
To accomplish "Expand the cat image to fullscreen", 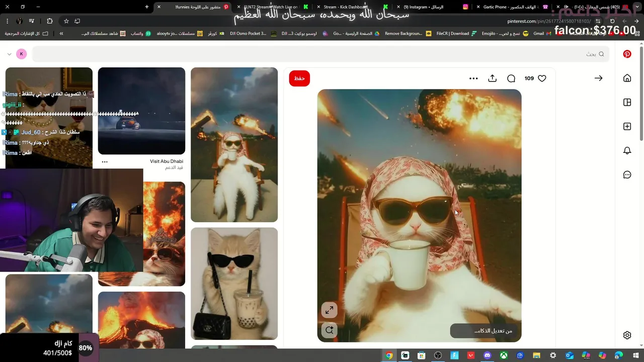I will [329, 310].
